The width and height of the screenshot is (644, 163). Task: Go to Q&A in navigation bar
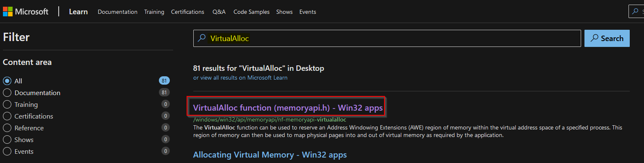tap(219, 12)
